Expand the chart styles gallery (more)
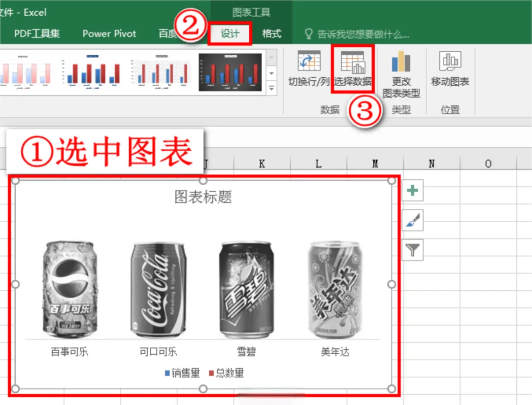Image resolution: width=532 pixels, height=405 pixels. click(x=271, y=88)
